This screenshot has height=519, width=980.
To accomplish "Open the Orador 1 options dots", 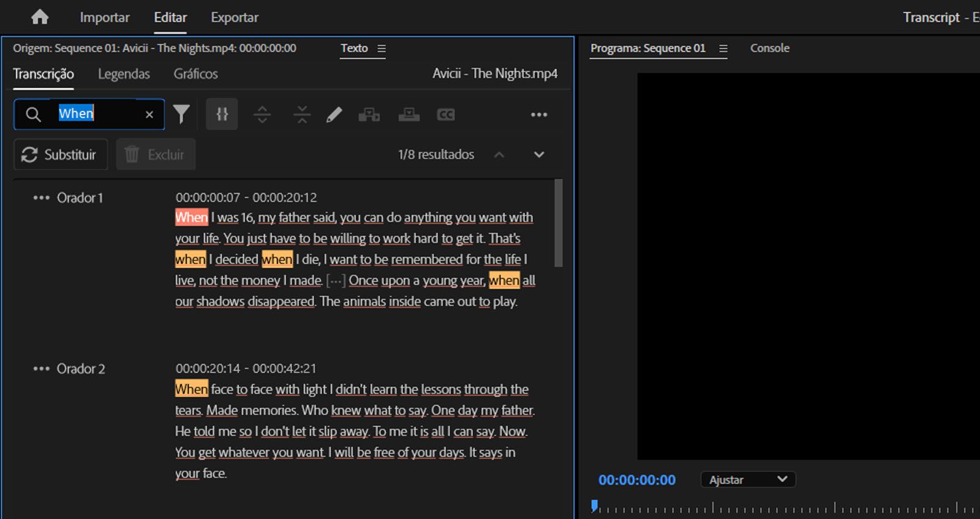I will point(41,198).
